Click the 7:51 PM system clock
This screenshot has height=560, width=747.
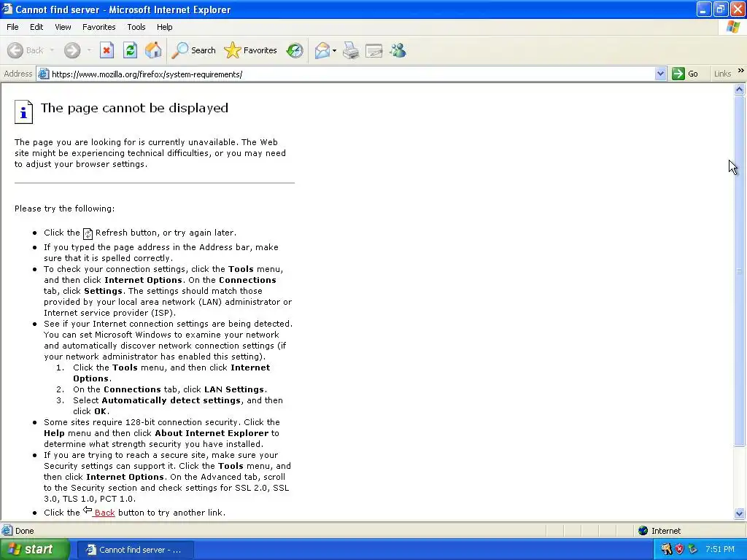[x=720, y=550]
